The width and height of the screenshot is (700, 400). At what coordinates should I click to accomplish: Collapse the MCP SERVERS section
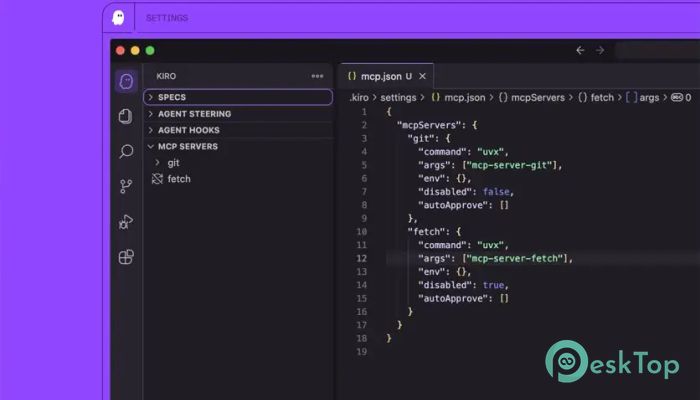238,146
